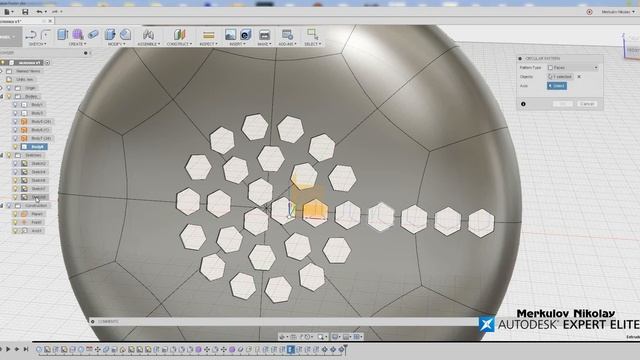Click the Select tool icon
Viewport: 640px width, 360px height.
tap(313, 34)
